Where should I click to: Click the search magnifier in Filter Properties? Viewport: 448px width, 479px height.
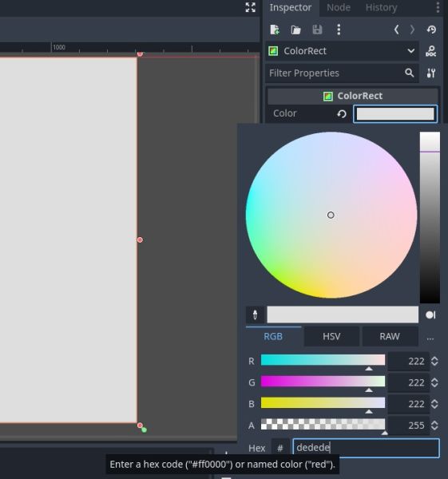pyautogui.click(x=409, y=73)
